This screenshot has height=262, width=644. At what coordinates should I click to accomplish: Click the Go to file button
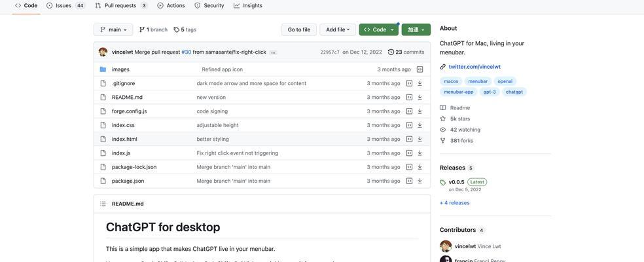point(299,29)
